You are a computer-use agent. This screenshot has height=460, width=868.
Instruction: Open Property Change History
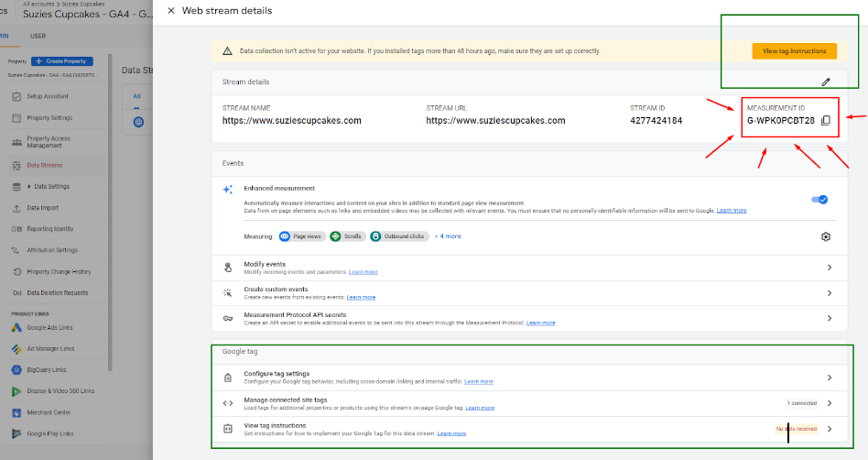tap(60, 271)
